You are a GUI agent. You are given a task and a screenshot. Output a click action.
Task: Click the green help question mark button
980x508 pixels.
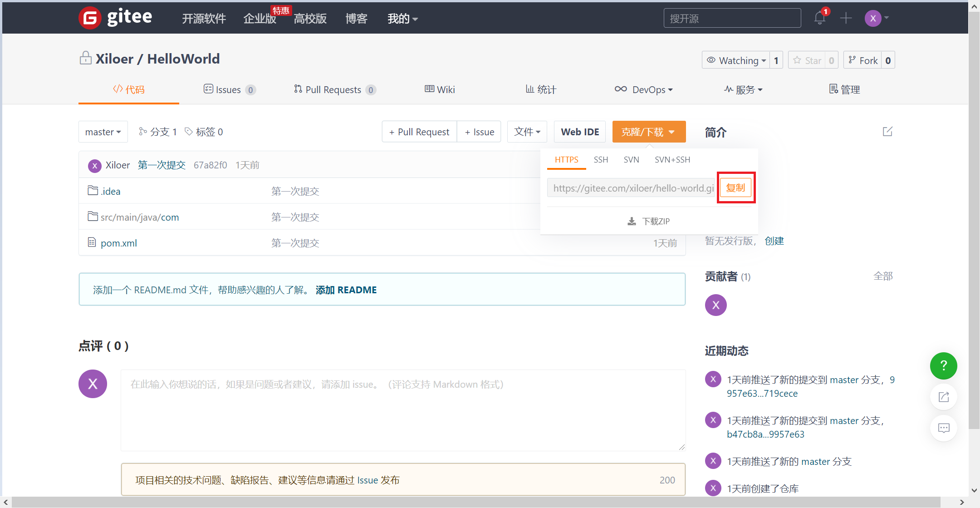click(943, 365)
